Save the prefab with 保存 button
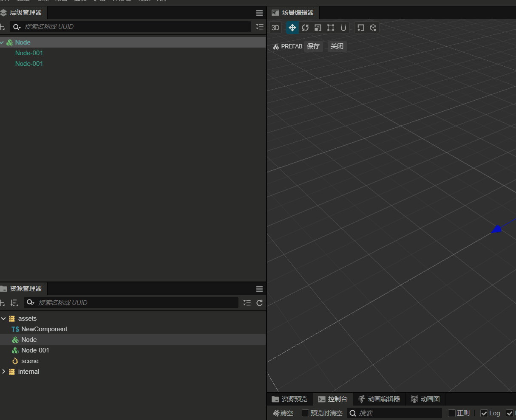 point(313,46)
